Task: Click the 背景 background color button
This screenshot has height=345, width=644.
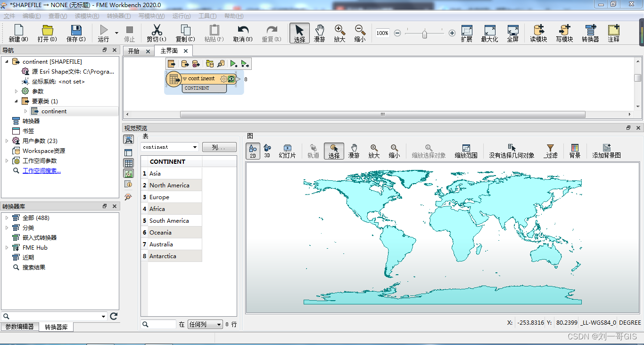Action: tap(575, 151)
